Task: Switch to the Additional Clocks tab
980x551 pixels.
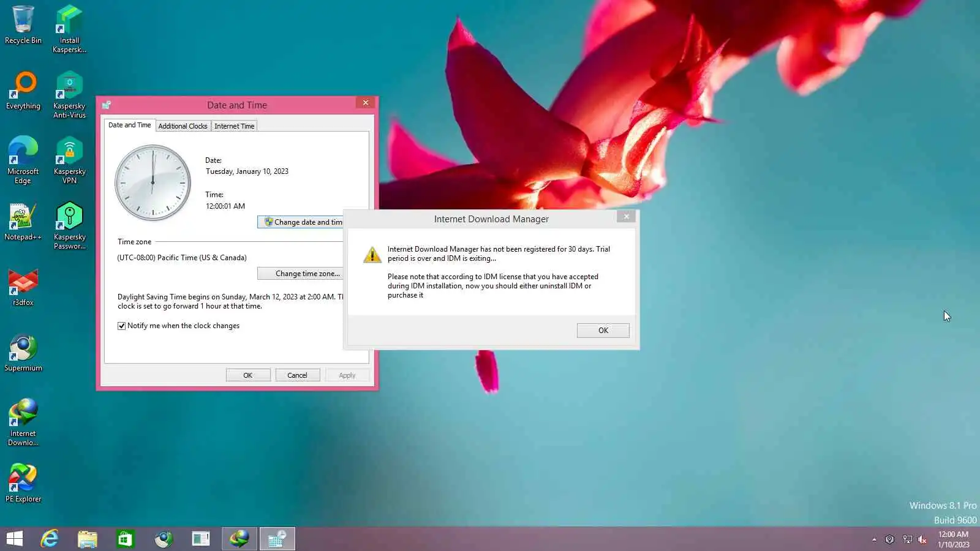Action: pyautogui.click(x=183, y=126)
